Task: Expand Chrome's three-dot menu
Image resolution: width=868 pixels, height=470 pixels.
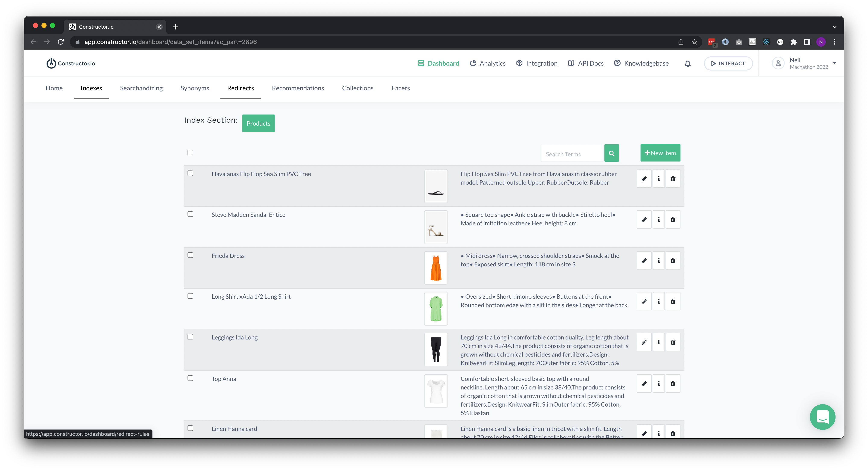Action: tap(835, 42)
